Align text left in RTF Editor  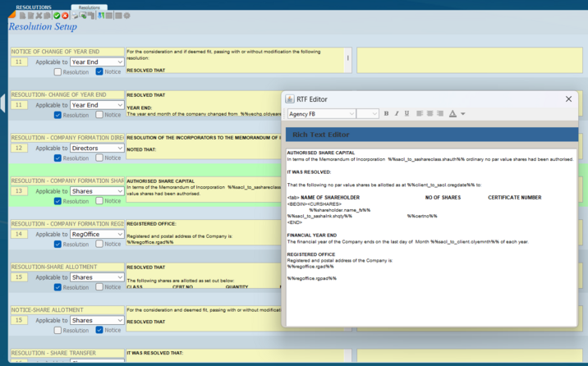[x=420, y=114]
